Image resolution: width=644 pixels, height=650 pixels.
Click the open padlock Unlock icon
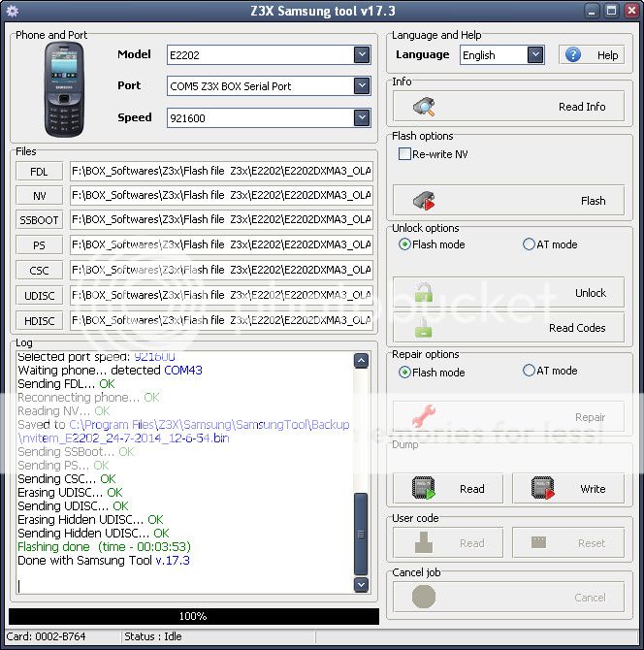coord(424,292)
